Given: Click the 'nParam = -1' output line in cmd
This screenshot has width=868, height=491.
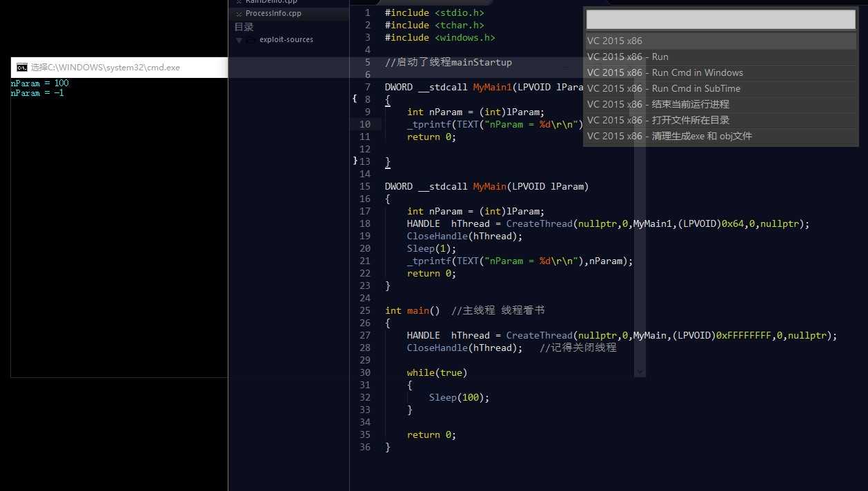Looking at the screenshot, I should tap(37, 93).
